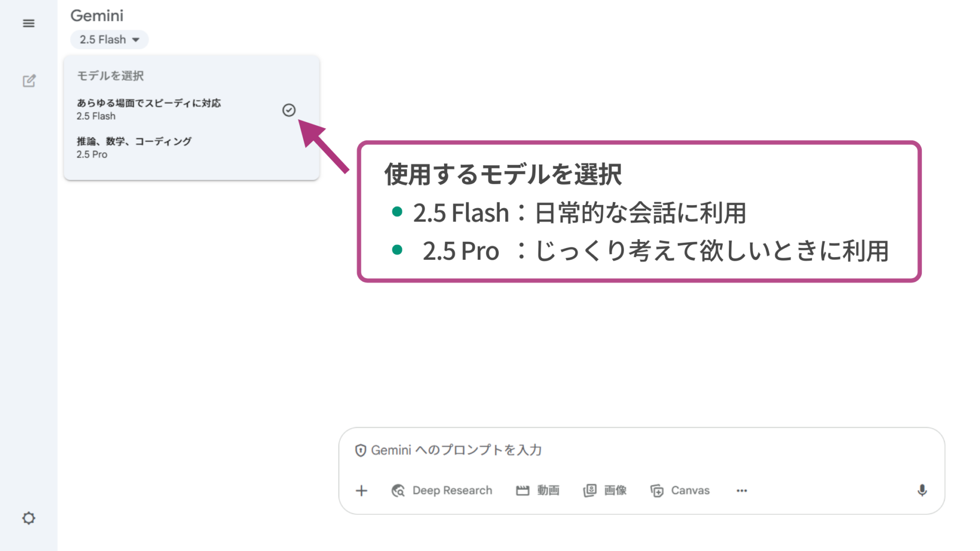This screenshot has width=980, height=551.
Task: Open the 動画 video tool
Action: 538,491
